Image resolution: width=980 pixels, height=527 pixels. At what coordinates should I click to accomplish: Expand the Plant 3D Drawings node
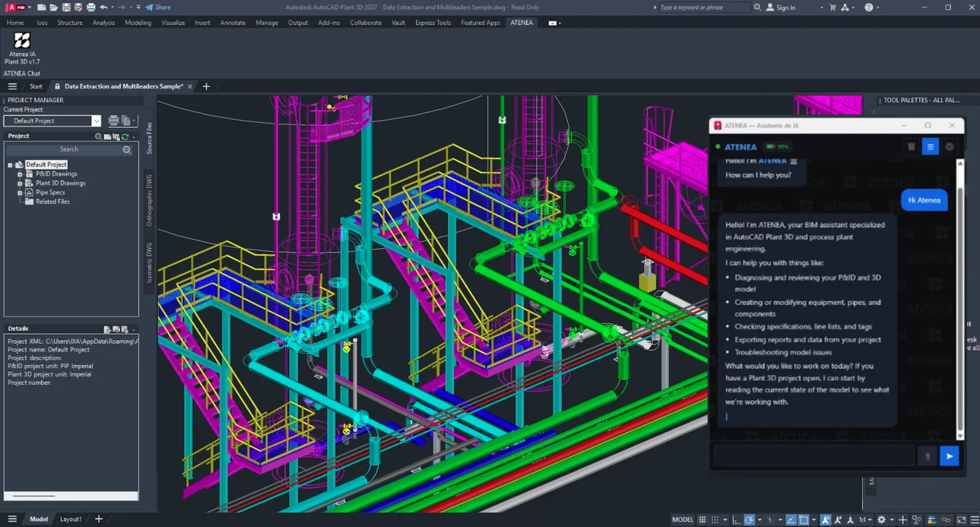click(x=20, y=184)
